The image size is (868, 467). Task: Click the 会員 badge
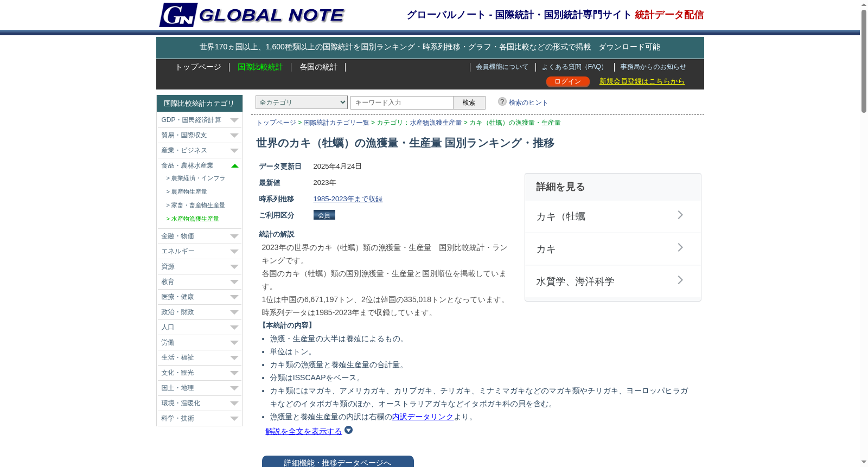[324, 215]
